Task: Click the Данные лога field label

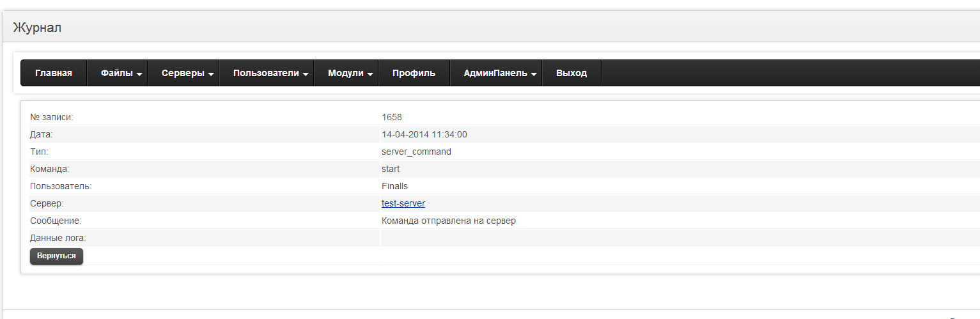Action: 58,238
